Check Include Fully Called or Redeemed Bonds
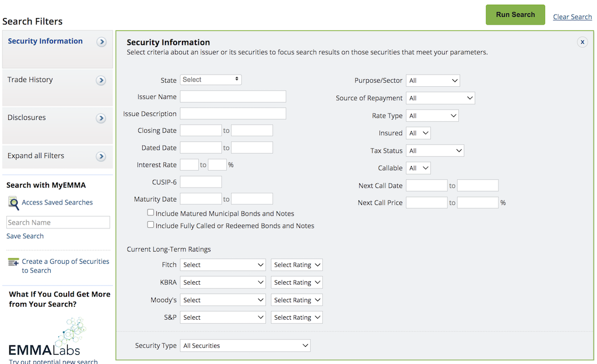The height and width of the screenshot is (364, 597). (x=150, y=224)
